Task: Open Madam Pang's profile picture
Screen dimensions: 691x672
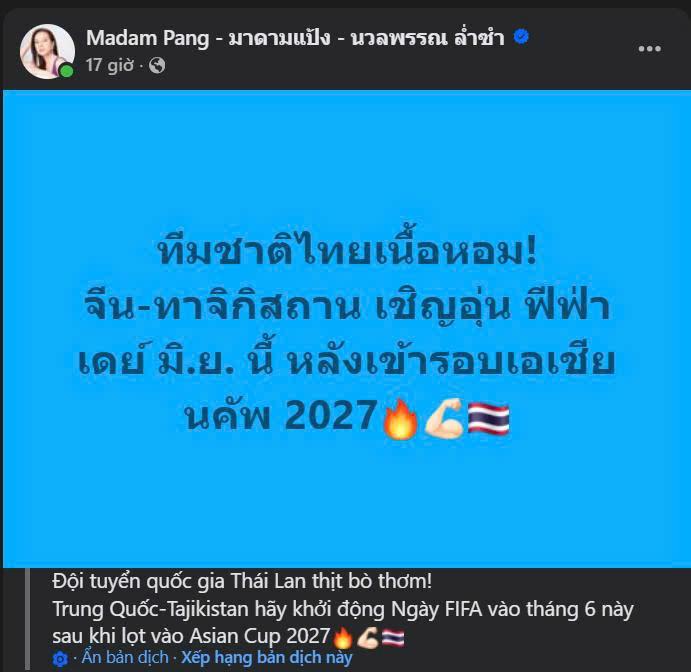Action: coord(47,51)
